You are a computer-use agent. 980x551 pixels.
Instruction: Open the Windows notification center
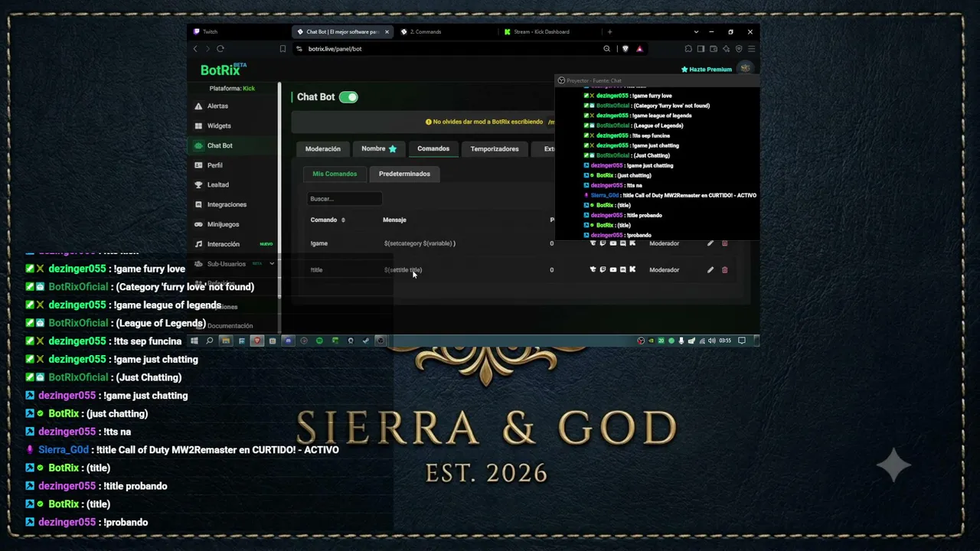point(741,341)
